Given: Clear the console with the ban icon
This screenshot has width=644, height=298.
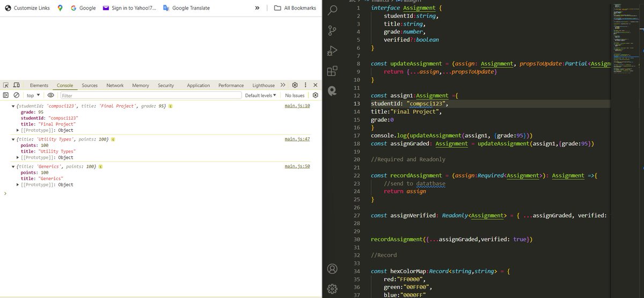Looking at the screenshot, I should point(16,95).
